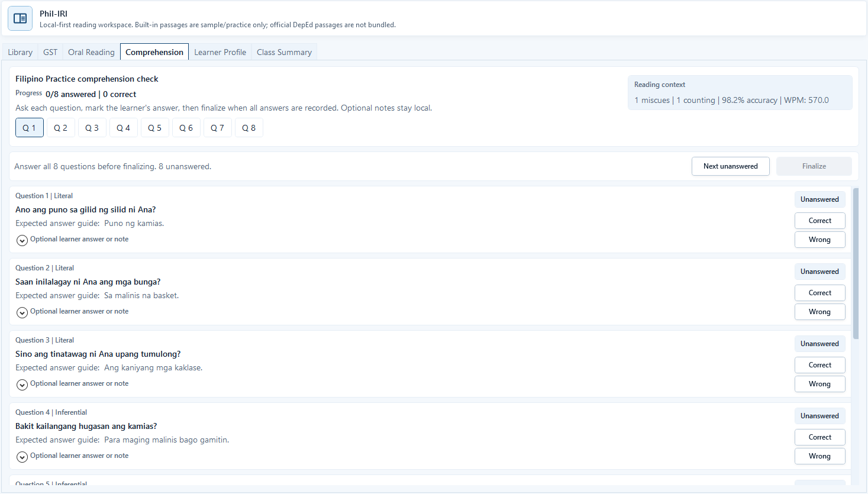The width and height of the screenshot is (868, 494).
Task: Click the 'Question 4 | Inferential' label
Action: [x=51, y=412]
